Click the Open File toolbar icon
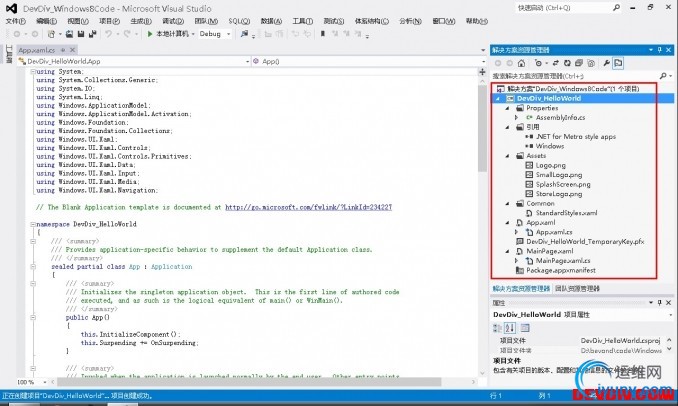The image size is (678, 406). coord(69,34)
